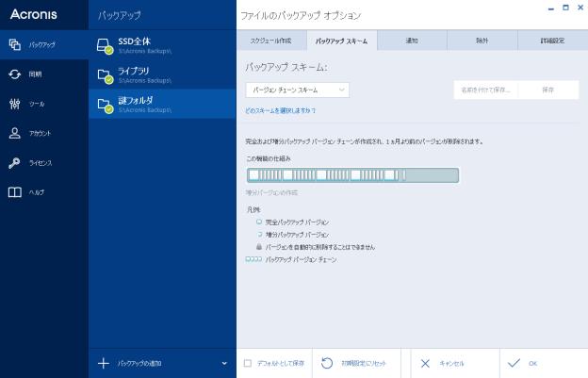Viewport: 588px width, 378px height.
Task: Click the backup version chain timeline bar
Action: pos(352,175)
